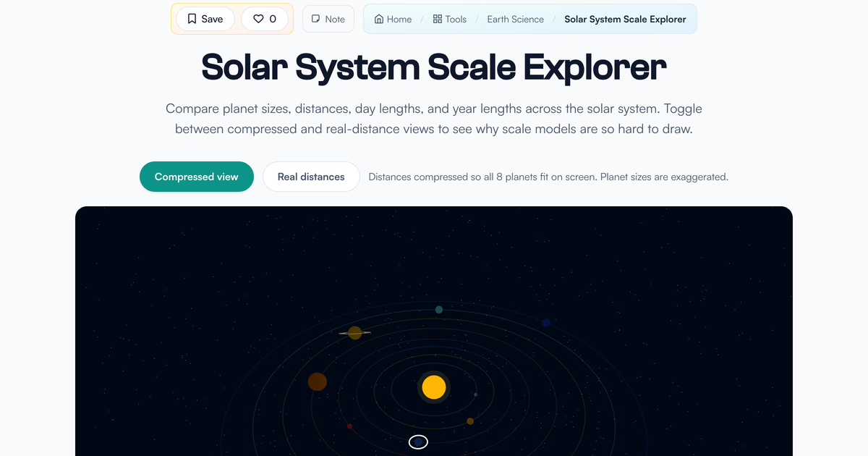Go to Home in the breadcrumb
Image resolution: width=868 pixels, height=456 pixels.
pos(393,19)
